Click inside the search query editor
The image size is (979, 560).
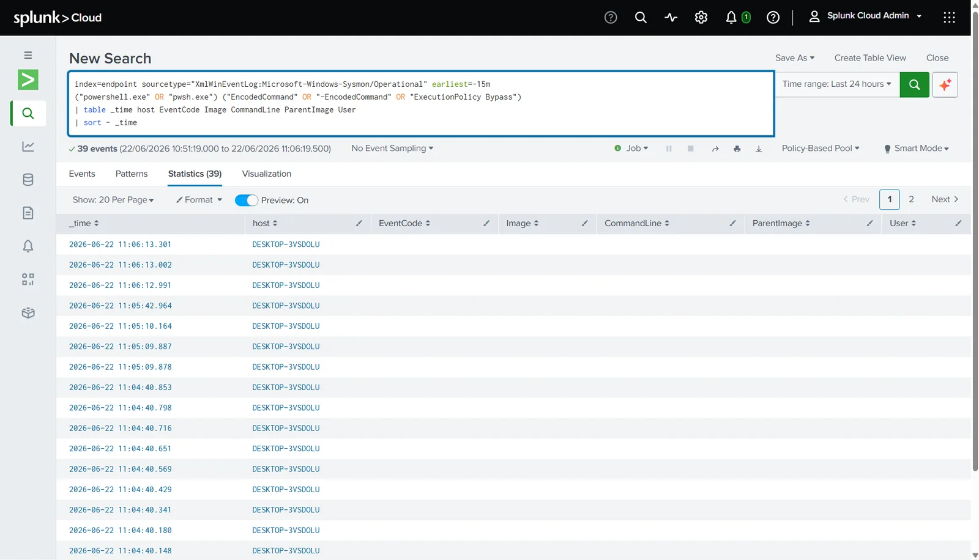point(421,103)
